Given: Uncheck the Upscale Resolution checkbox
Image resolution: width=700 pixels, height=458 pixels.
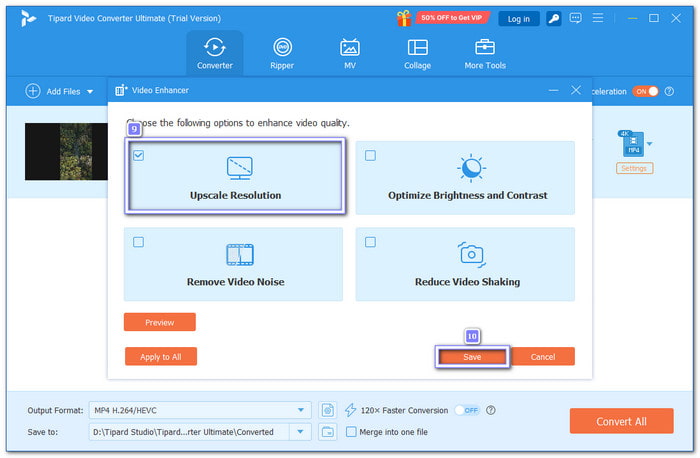Looking at the screenshot, I should (138, 155).
